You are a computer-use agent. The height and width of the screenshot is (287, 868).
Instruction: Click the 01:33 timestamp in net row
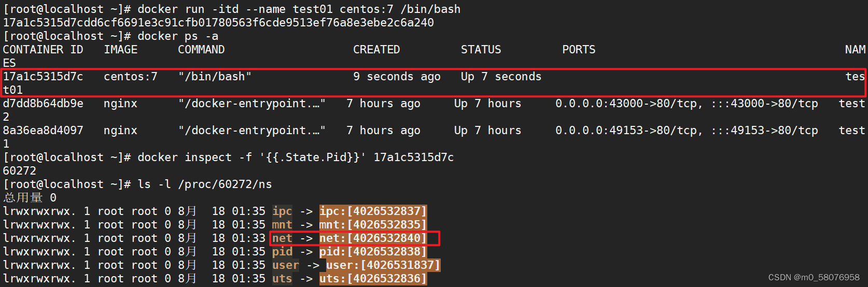coord(248,238)
